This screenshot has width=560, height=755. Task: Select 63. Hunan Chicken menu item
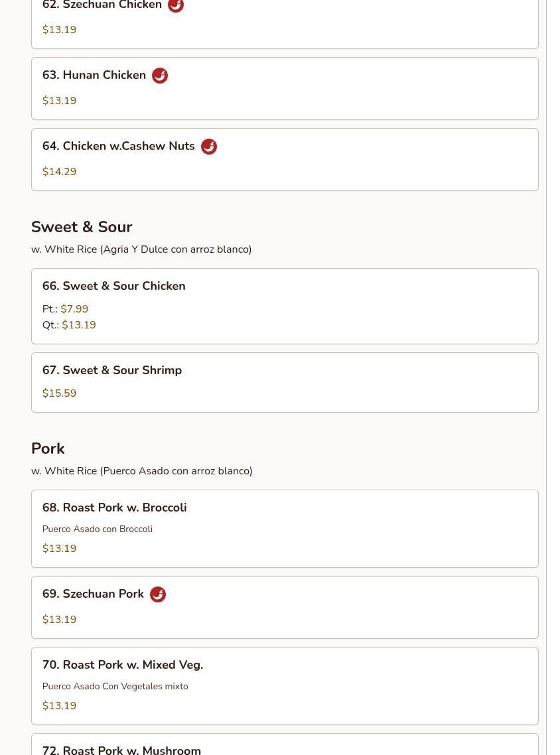tap(94, 76)
